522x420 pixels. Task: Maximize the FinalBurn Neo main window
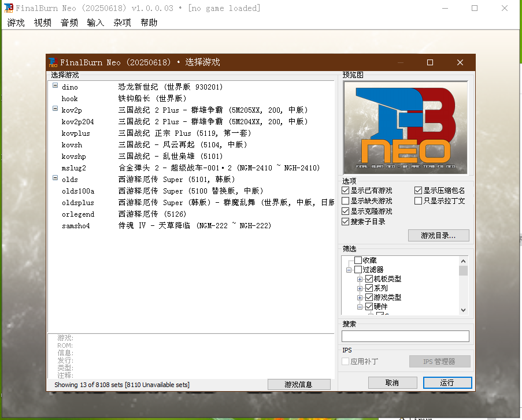(x=475, y=8)
